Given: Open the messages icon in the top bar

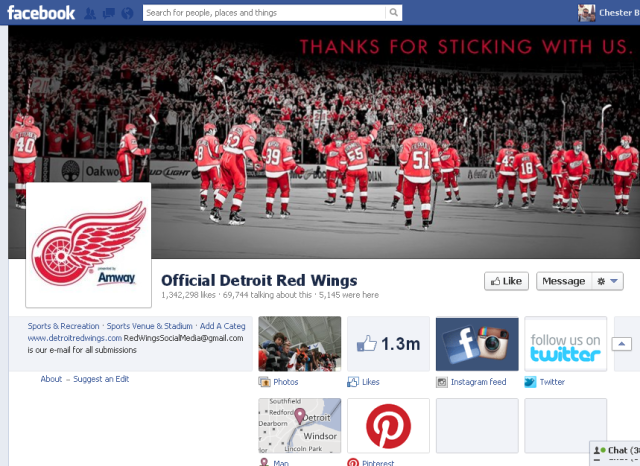Looking at the screenshot, I should [108, 13].
